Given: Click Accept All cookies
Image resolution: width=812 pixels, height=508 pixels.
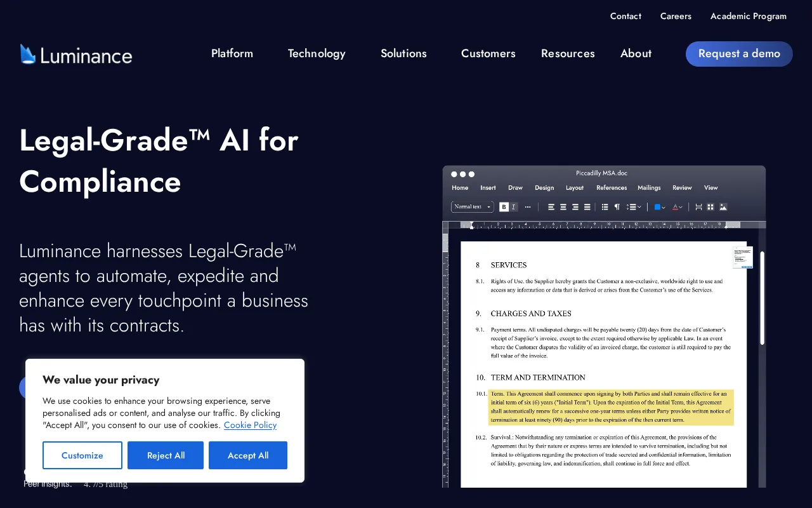Looking at the screenshot, I should click(248, 455).
